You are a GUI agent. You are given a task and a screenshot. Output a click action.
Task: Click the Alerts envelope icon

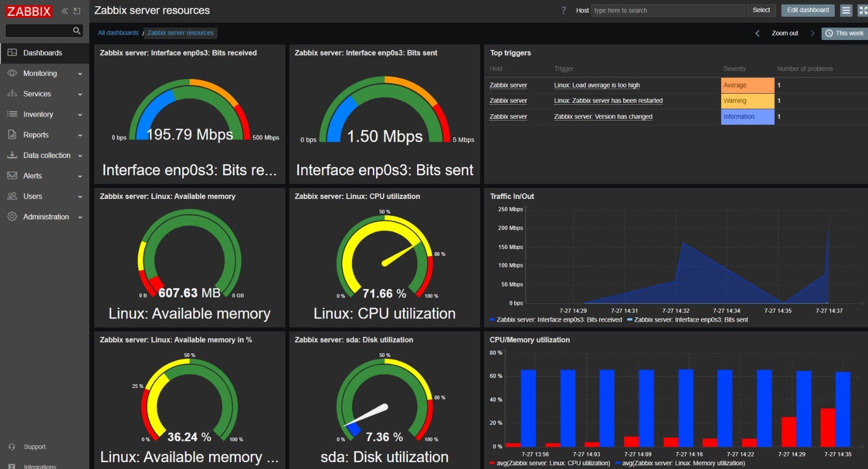[12, 176]
